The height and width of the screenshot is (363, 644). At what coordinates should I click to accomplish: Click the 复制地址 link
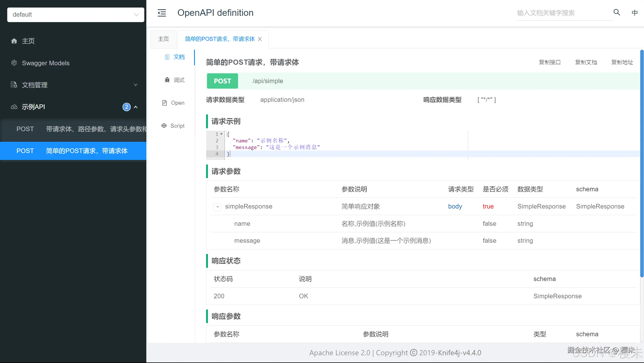(x=622, y=62)
